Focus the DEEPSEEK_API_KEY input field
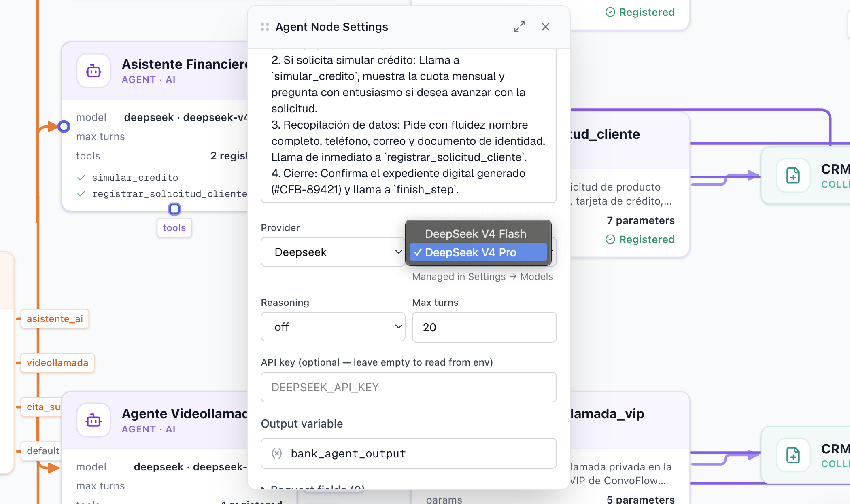Viewport: 850px width, 504px height. click(x=408, y=387)
